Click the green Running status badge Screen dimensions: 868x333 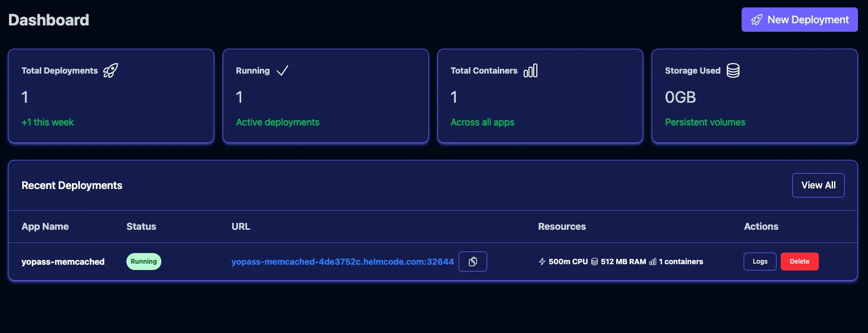coord(144,262)
